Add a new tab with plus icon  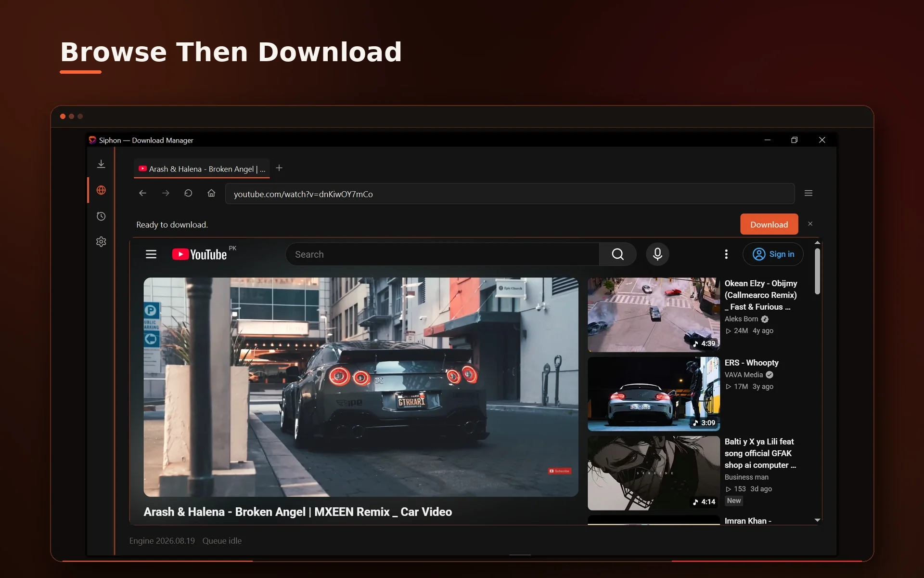(279, 168)
